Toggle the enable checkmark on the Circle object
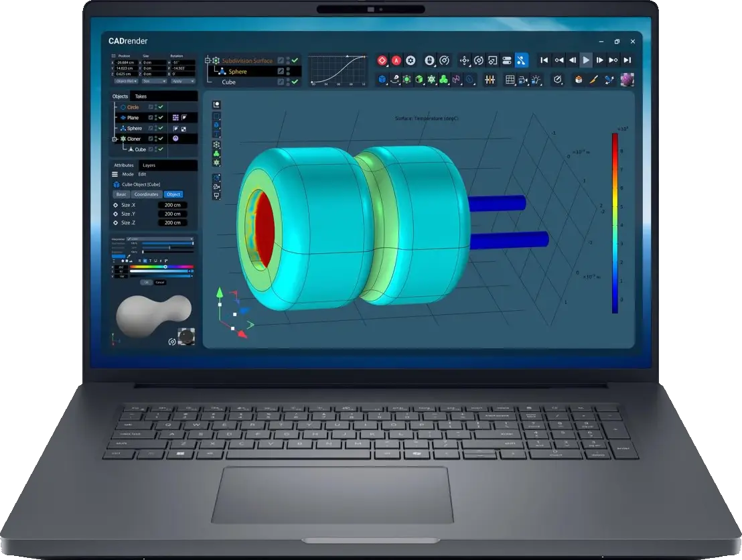Viewport: 742px width, 560px height. point(160,107)
